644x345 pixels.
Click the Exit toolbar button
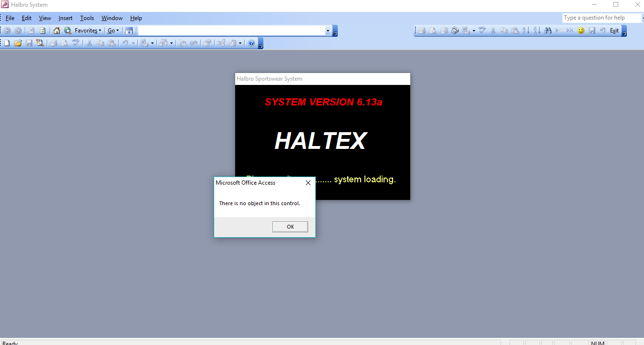click(x=614, y=31)
